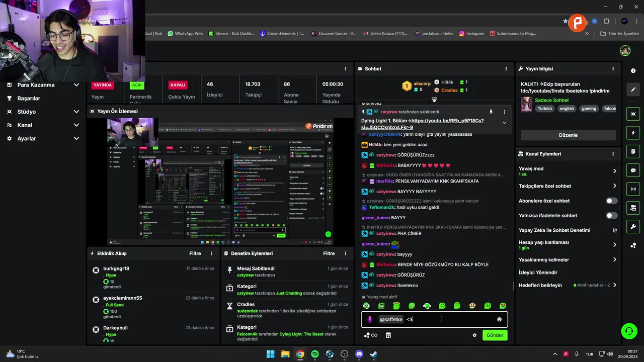Screen dimensions: 644x362
Task: Click the green headset support button
Action: (629, 331)
